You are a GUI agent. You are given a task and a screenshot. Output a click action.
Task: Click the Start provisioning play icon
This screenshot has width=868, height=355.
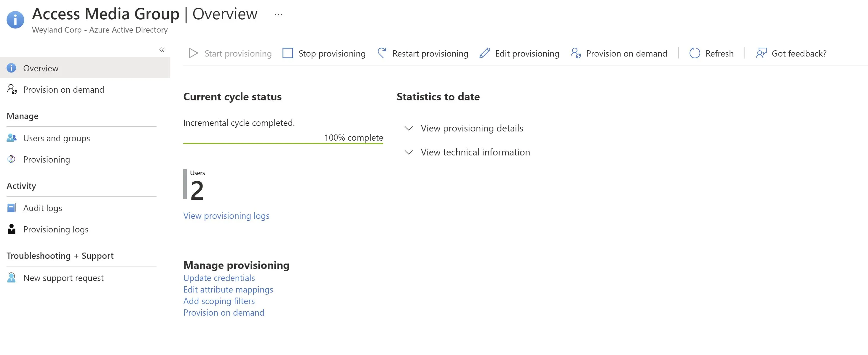193,53
